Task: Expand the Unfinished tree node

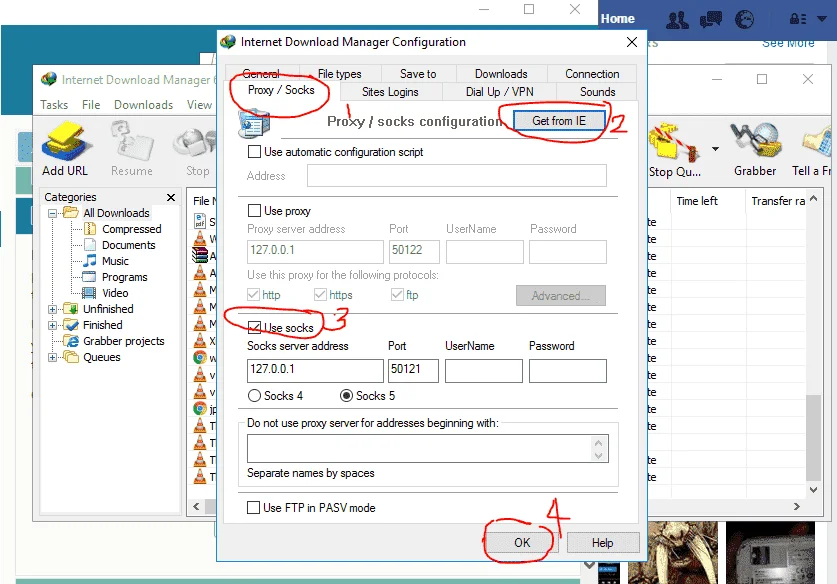Action: [x=52, y=310]
